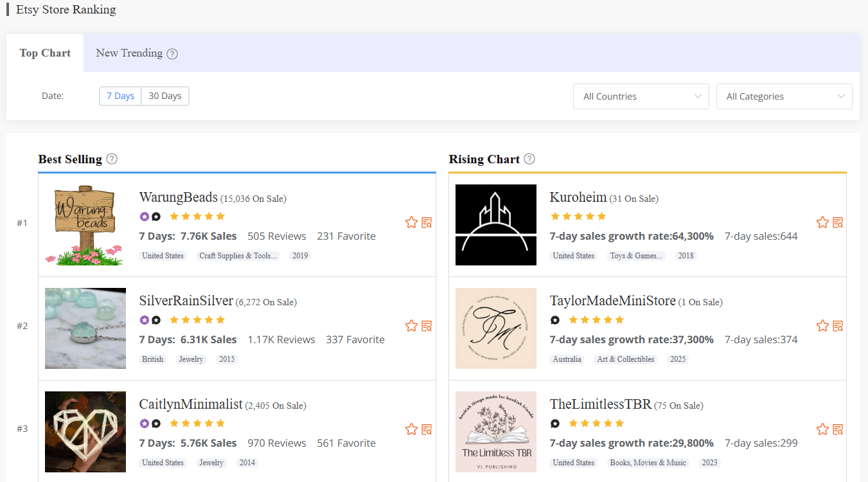Click the listing search icon for TaylorMadeMiniStore
Viewport: 868px width, 482px height.
(x=838, y=326)
